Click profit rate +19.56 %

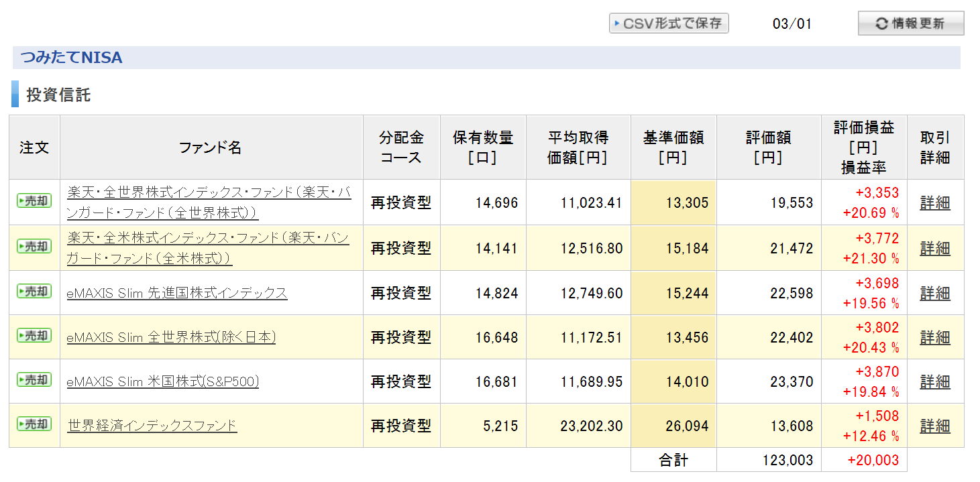(871, 304)
